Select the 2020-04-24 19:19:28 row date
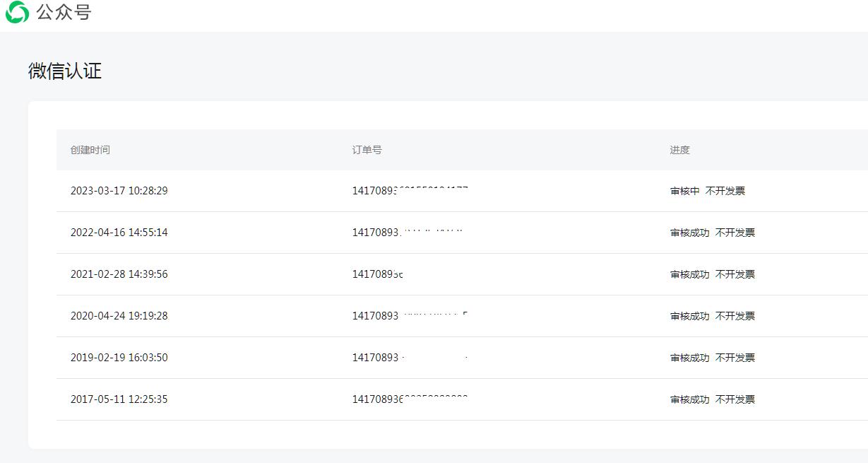The width and height of the screenshot is (868, 463). [x=119, y=316]
